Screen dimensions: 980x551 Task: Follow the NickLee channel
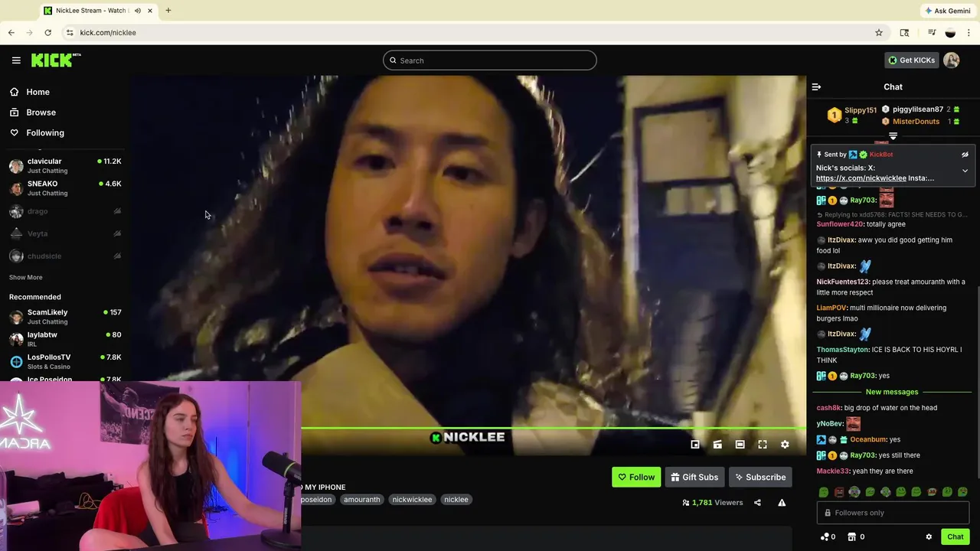pyautogui.click(x=636, y=478)
